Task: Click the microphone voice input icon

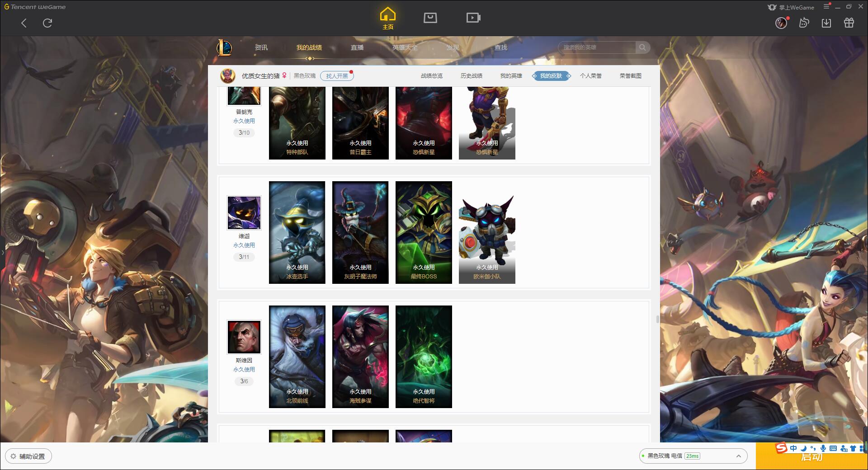Action: tap(823, 448)
